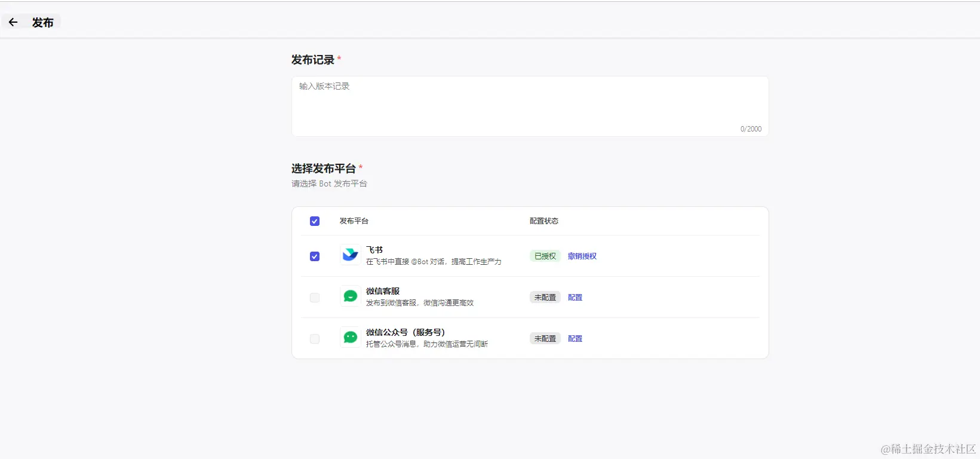Screen dimensions: 980x459
Task: Click the 请选择 Bot 发布平台 hint text
Action: point(329,183)
